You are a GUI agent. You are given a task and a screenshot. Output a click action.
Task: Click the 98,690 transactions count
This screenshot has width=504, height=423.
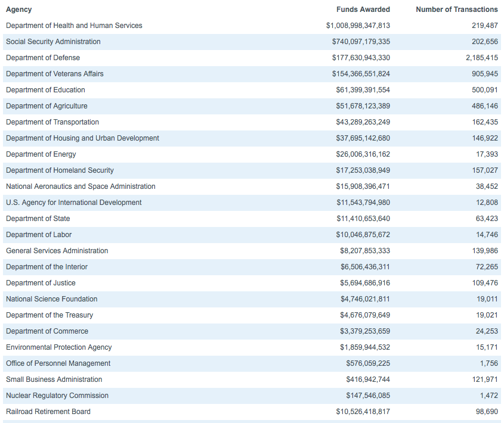click(x=487, y=411)
